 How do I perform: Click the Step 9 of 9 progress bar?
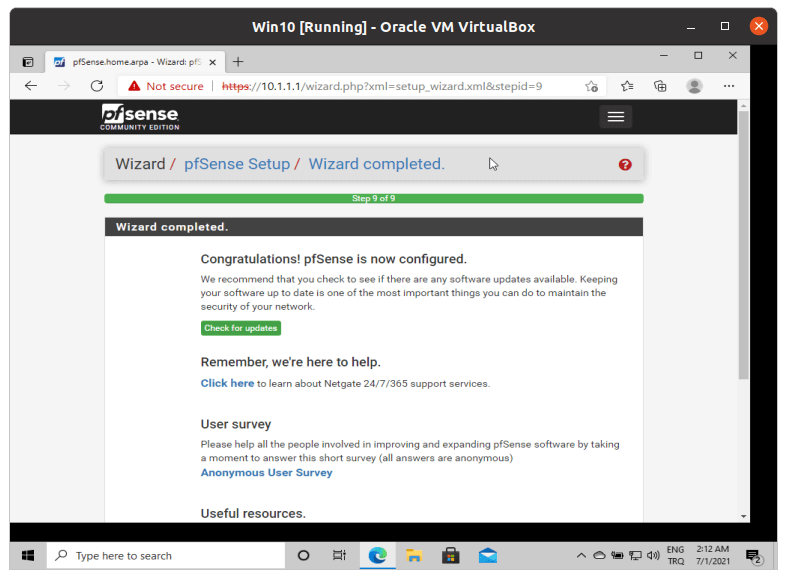(x=373, y=198)
